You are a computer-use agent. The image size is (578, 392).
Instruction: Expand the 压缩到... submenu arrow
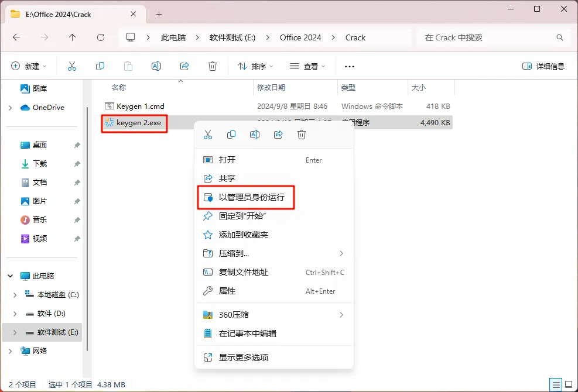341,253
